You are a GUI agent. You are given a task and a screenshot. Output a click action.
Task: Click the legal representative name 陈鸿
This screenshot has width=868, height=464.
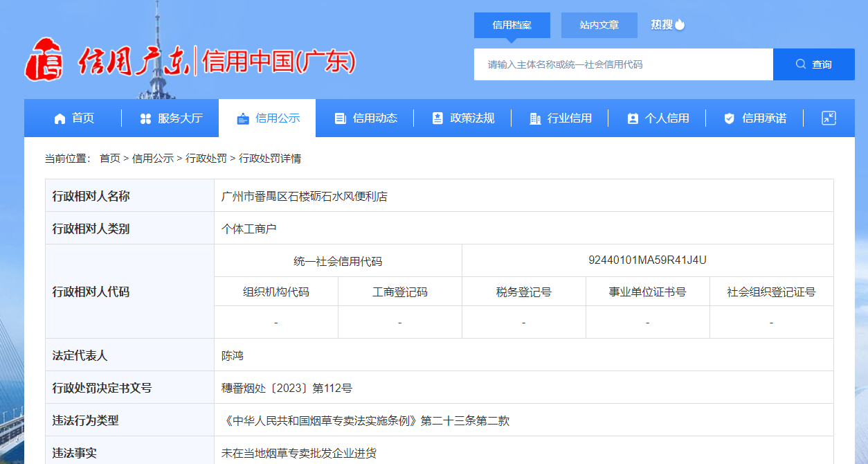[233, 356]
